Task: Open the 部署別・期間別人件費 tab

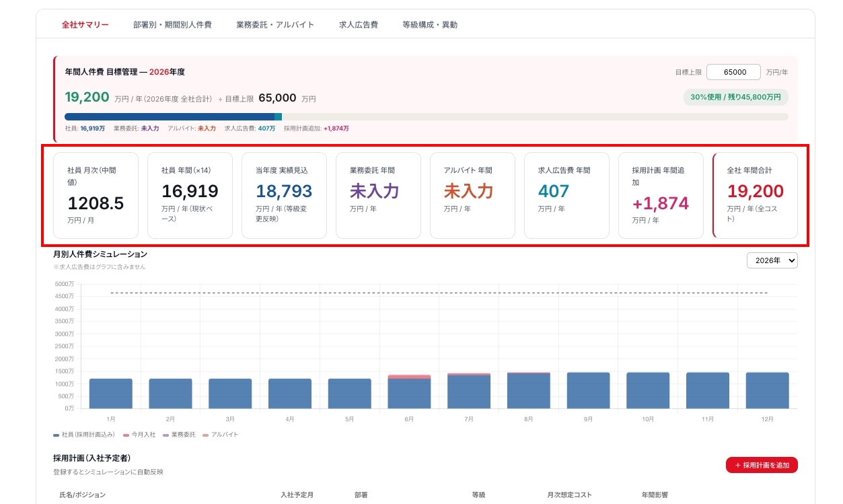Action: [172, 25]
